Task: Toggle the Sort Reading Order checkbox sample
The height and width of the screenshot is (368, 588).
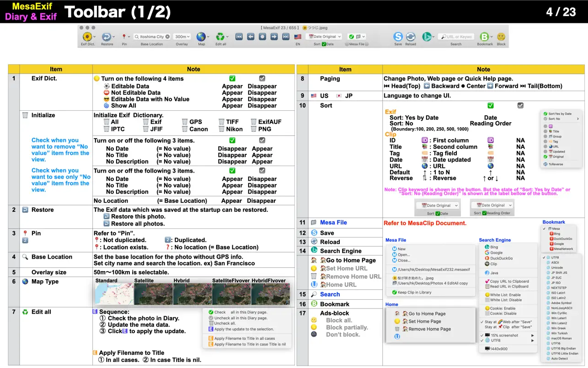Action: click(x=484, y=213)
